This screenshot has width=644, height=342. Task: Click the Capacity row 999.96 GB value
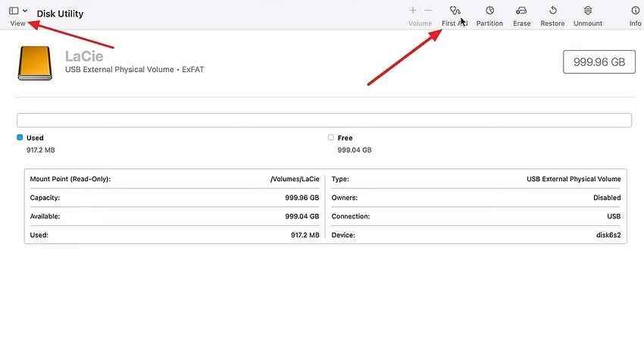click(x=302, y=198)
